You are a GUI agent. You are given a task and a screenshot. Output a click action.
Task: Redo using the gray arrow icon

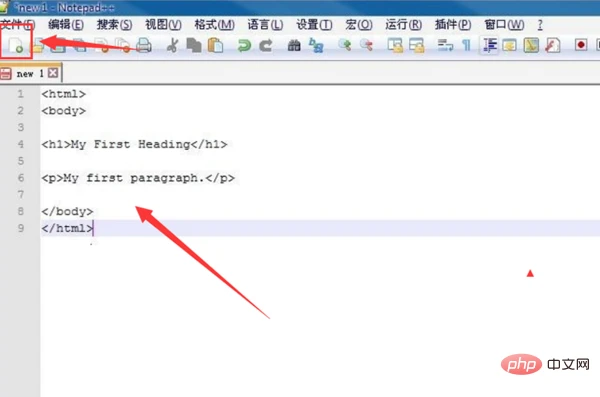point(266,46)
